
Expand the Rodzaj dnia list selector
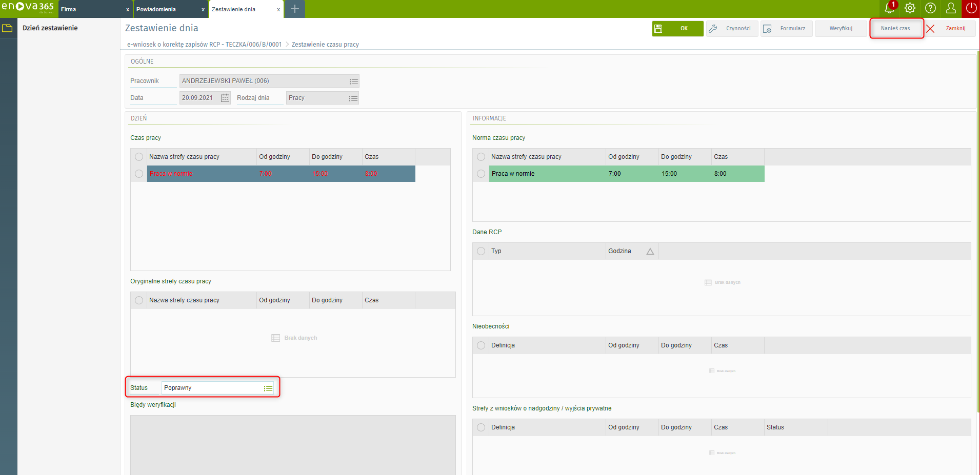(353, 98)
